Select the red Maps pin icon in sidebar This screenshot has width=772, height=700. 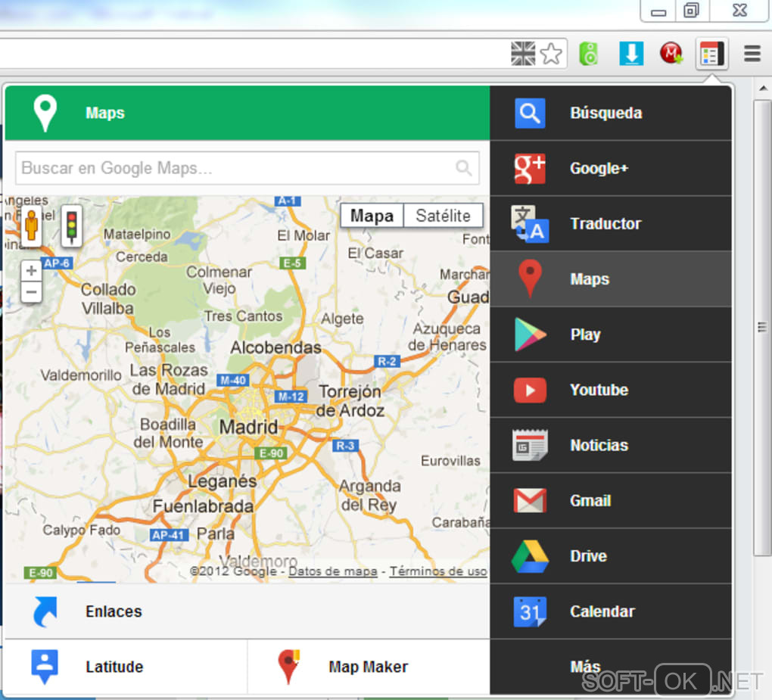pos(530,278)
